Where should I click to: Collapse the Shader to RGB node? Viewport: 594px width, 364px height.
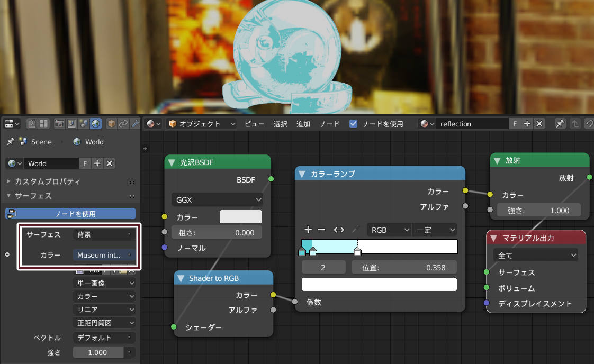coord(181,278)
